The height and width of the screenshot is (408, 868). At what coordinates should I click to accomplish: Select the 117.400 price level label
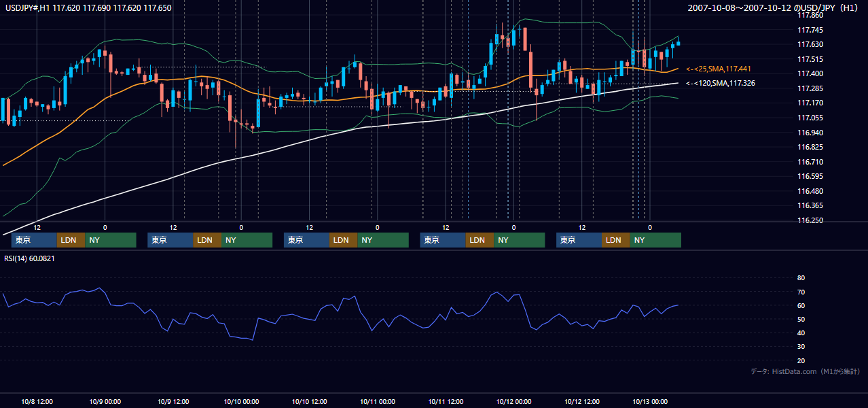pyautogui.click(x=810, y=73)
